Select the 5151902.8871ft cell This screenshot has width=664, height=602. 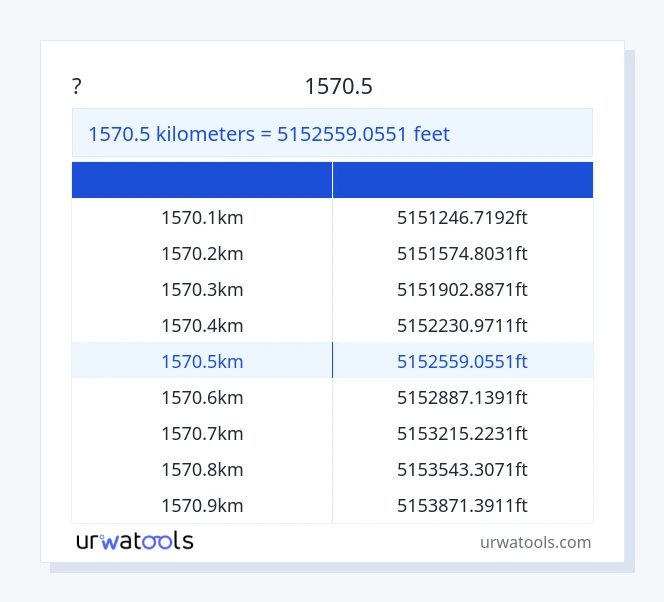tap(462, 289)
